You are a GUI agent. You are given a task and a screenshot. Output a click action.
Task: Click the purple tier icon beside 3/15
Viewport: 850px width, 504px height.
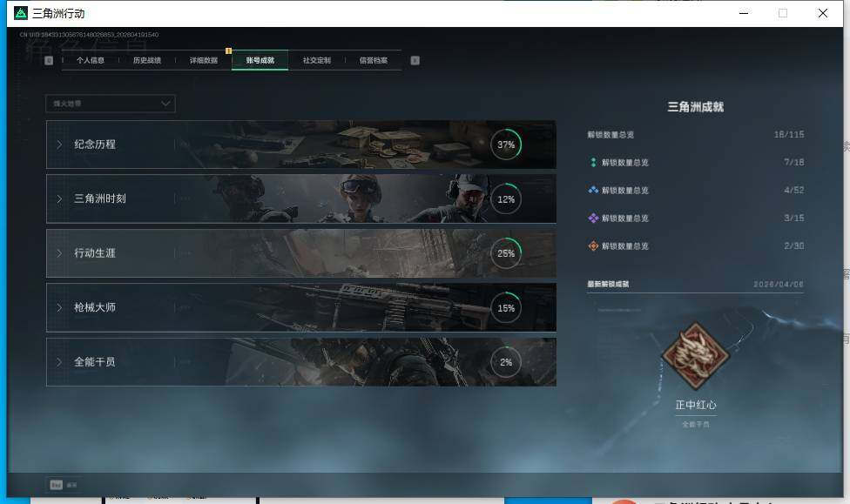[x=593, y=218]
